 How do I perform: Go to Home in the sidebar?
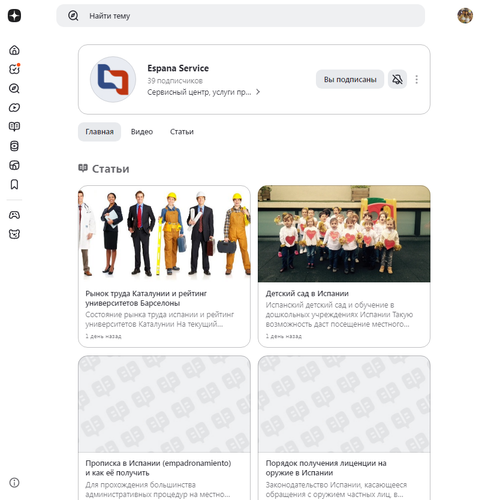[14, 50]
